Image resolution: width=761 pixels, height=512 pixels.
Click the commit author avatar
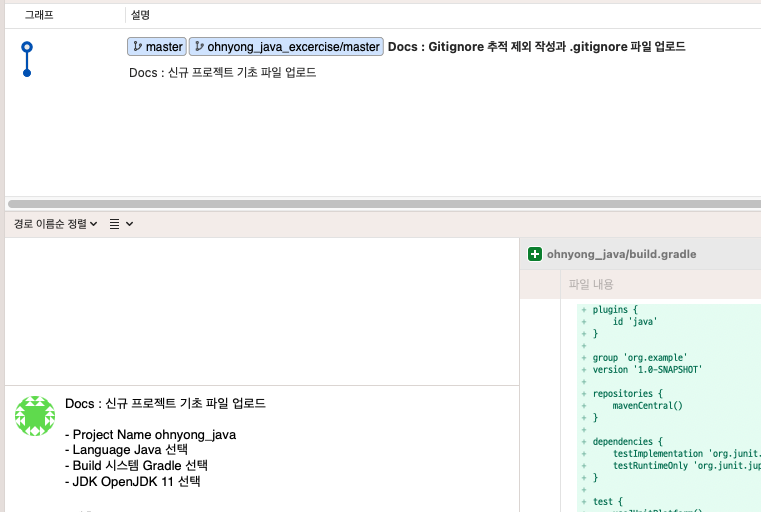[35, 416]
